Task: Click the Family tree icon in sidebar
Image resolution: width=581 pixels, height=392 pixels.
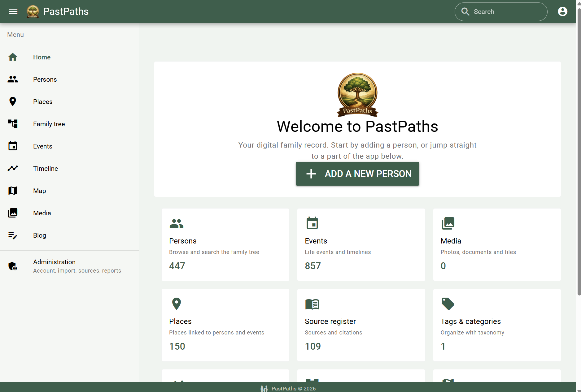Action: 13,124
